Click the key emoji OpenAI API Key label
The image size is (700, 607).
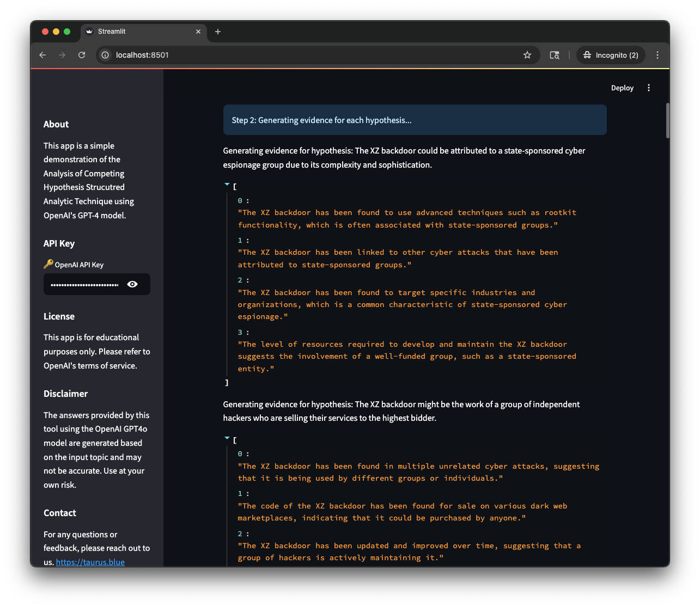point(74,264)
